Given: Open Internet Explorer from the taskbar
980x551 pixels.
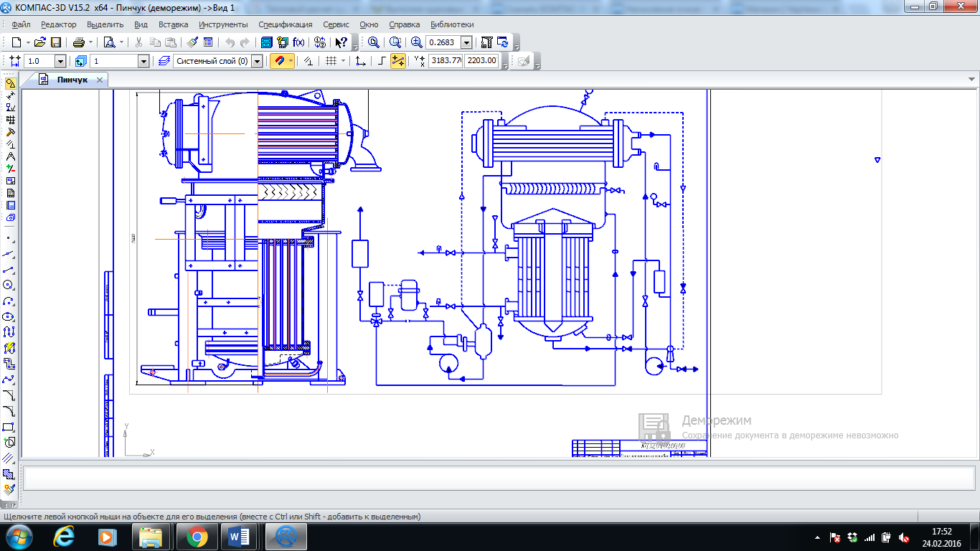Looking at the screenshot, I should click(x=65, y=537).
